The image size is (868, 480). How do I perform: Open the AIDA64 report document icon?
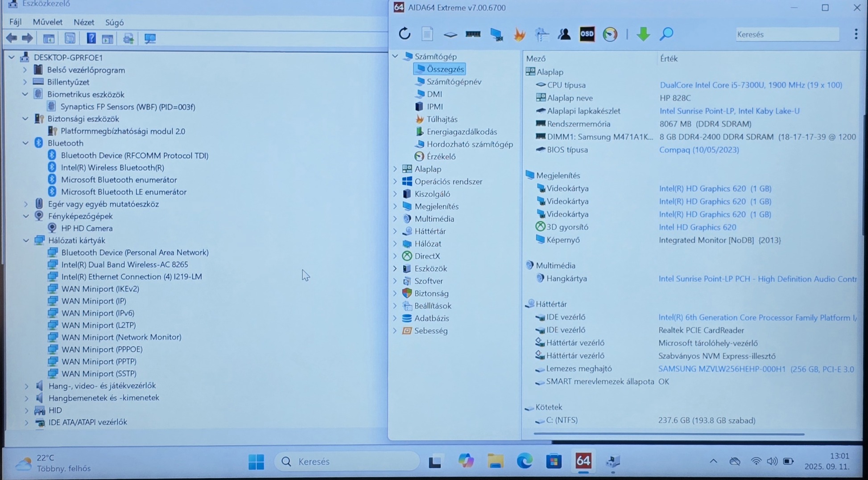427,34
